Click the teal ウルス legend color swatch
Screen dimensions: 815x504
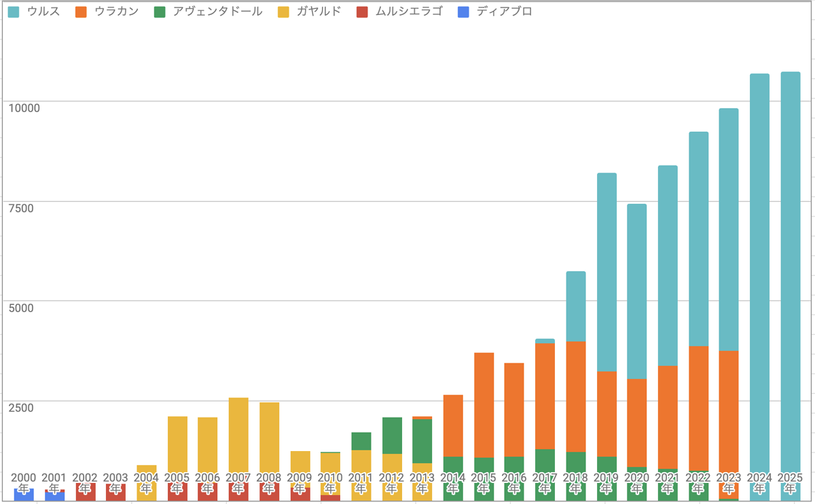coord(13,12)
